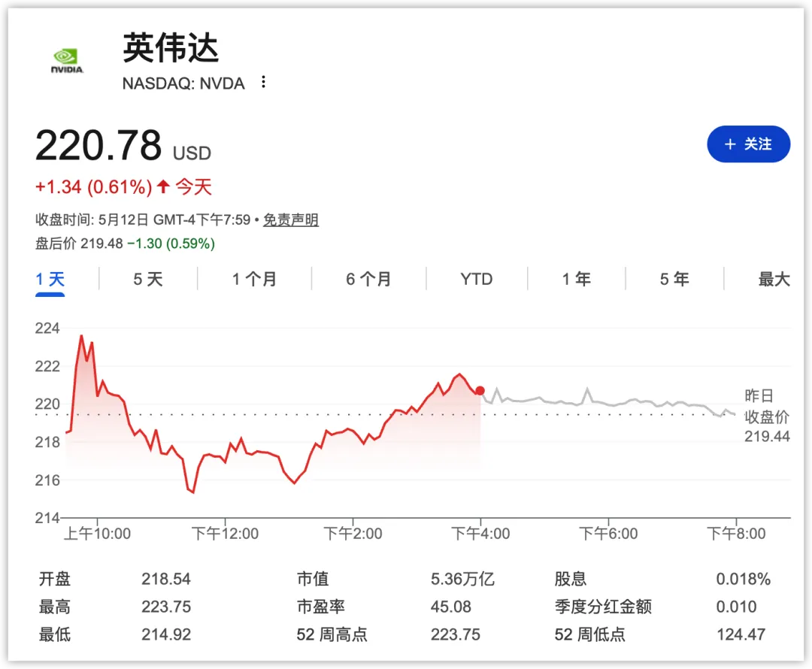Click the −1.30 (0.59%) after-hours change
Screen dimensions: 812x669
171,244
